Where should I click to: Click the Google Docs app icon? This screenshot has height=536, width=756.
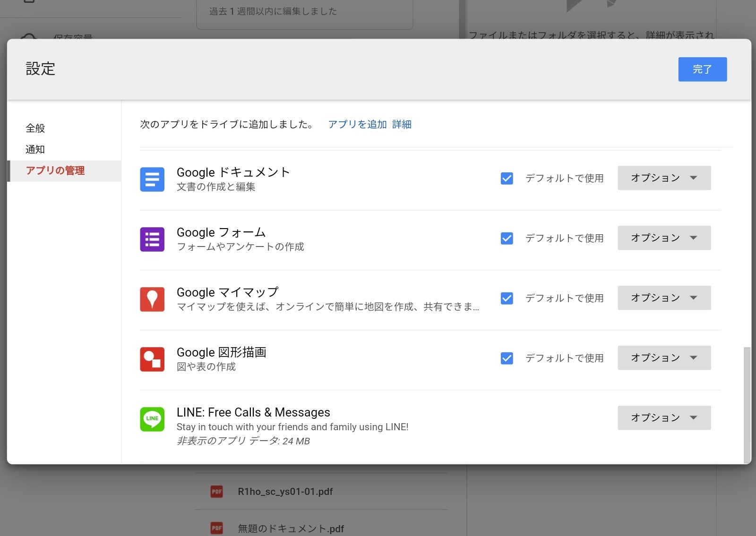tap(152, 179)
